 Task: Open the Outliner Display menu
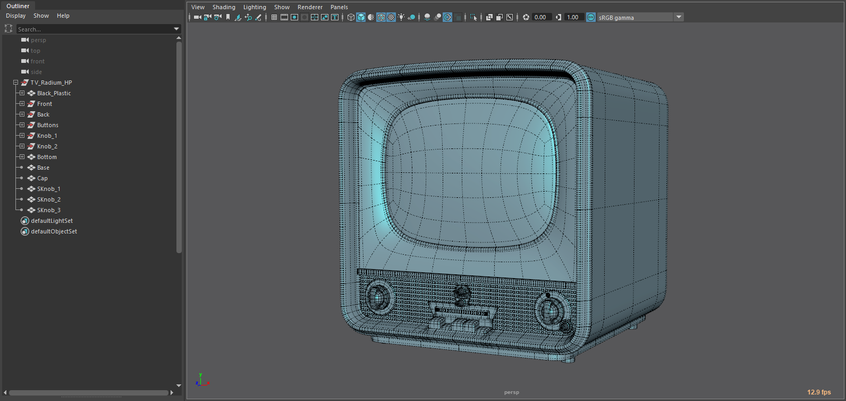pyautogui.click(x=15, y=16)
